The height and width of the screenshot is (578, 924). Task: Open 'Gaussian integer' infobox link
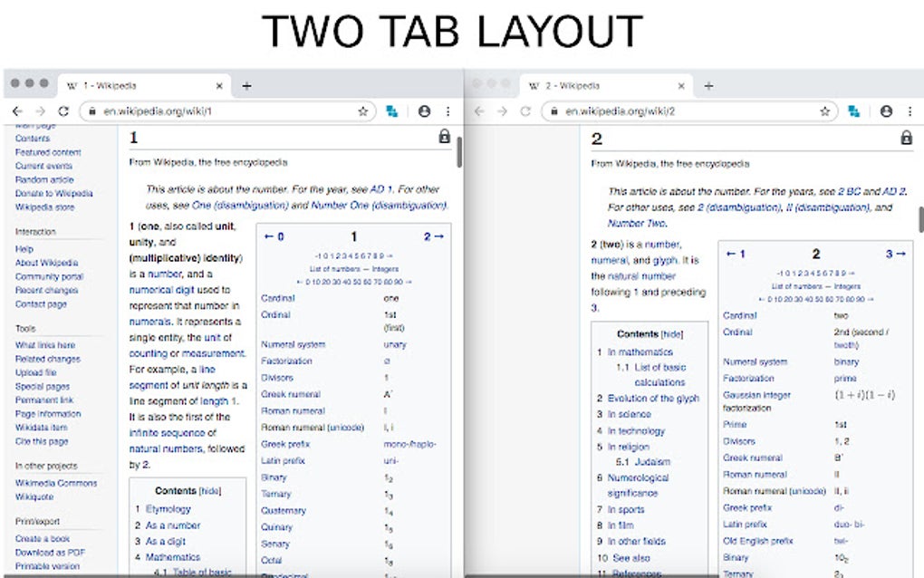(757, 395)
